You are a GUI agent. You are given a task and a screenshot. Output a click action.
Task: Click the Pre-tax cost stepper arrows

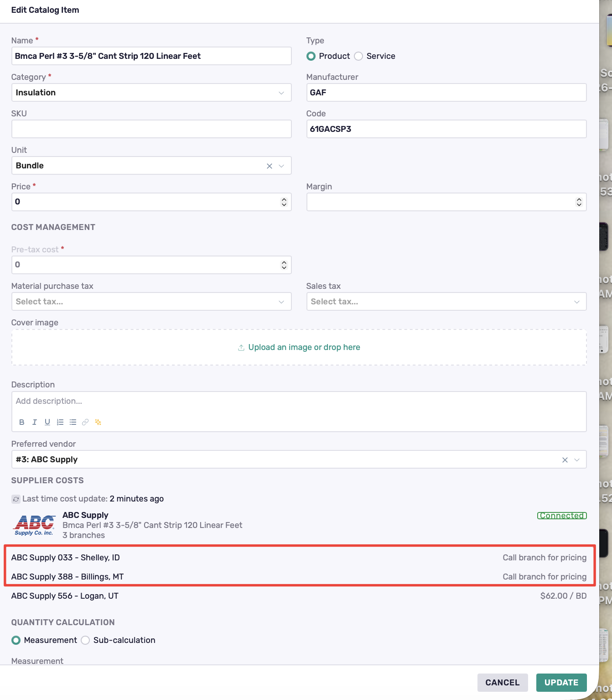tap(284, 265)
